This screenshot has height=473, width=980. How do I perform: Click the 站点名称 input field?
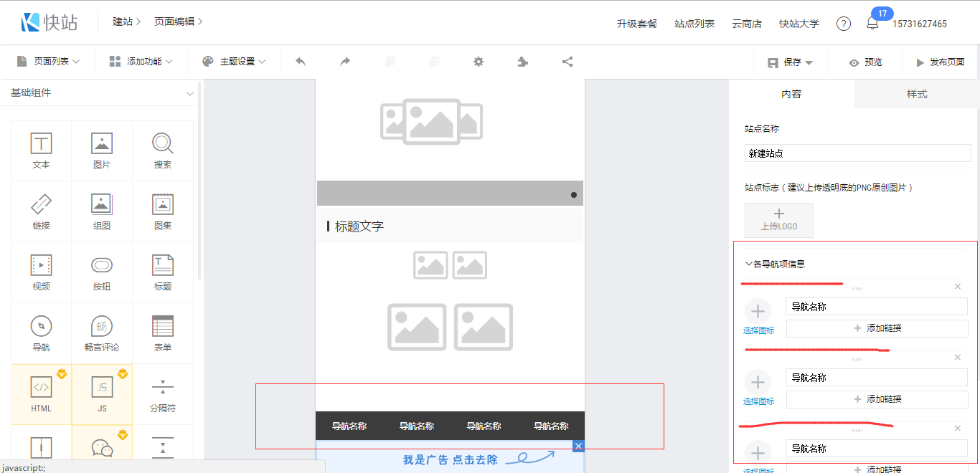[x=857, y=153]
